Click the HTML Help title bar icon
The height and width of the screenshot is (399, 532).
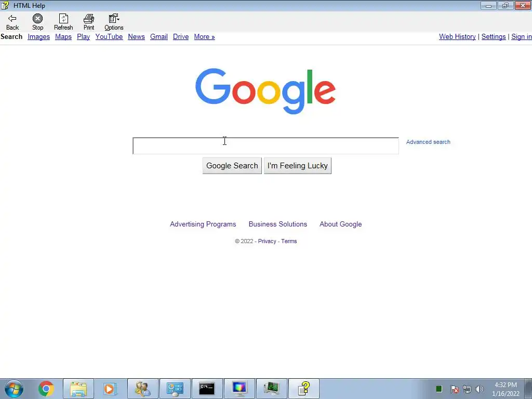tap(5, 5)
